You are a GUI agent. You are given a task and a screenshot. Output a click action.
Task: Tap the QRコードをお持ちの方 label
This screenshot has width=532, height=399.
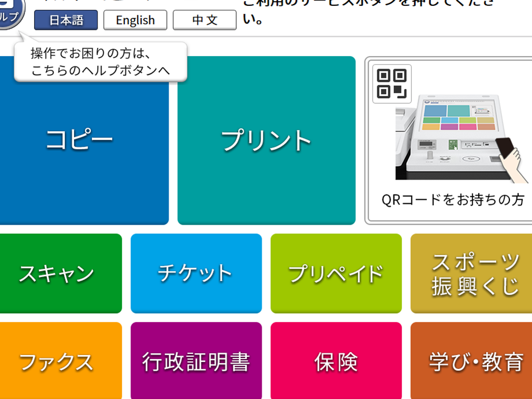click(453, 200)
